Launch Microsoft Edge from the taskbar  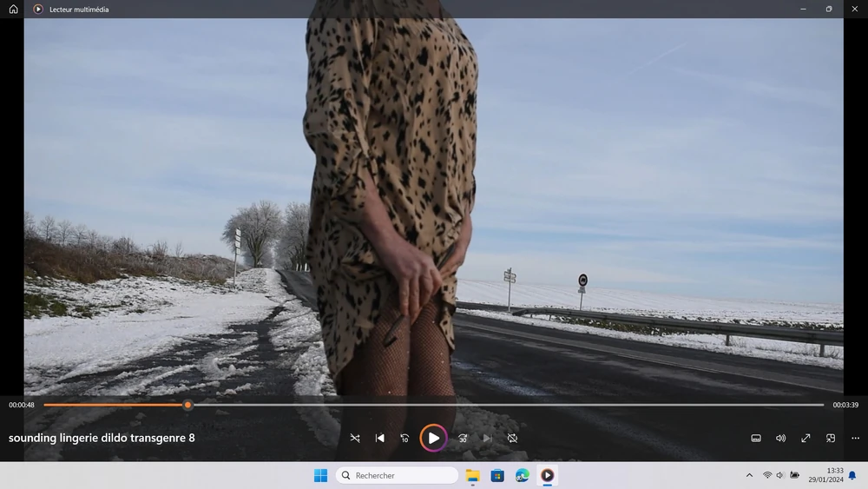tap(523, 475)
